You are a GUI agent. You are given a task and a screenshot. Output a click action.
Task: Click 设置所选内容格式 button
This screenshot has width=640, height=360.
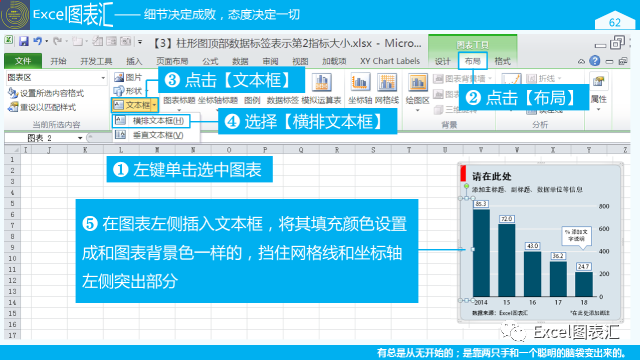pos(46,93)
